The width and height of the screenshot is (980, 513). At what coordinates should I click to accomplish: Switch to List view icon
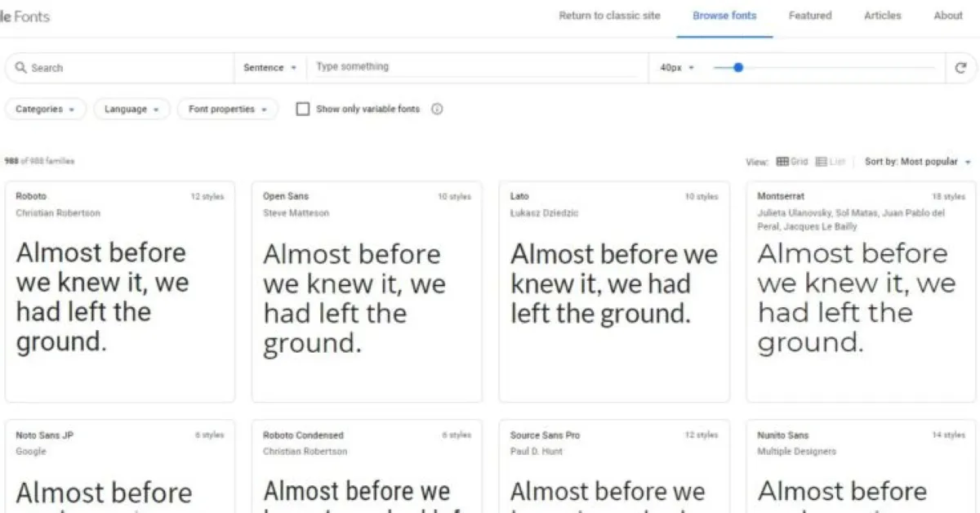pos(821,162)
